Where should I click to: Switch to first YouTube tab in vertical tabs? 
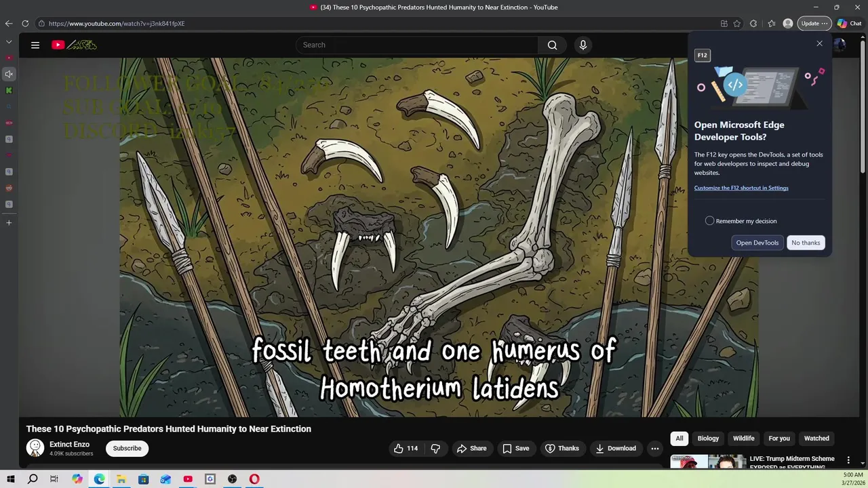pyautogui.click(x=9, y=58)
